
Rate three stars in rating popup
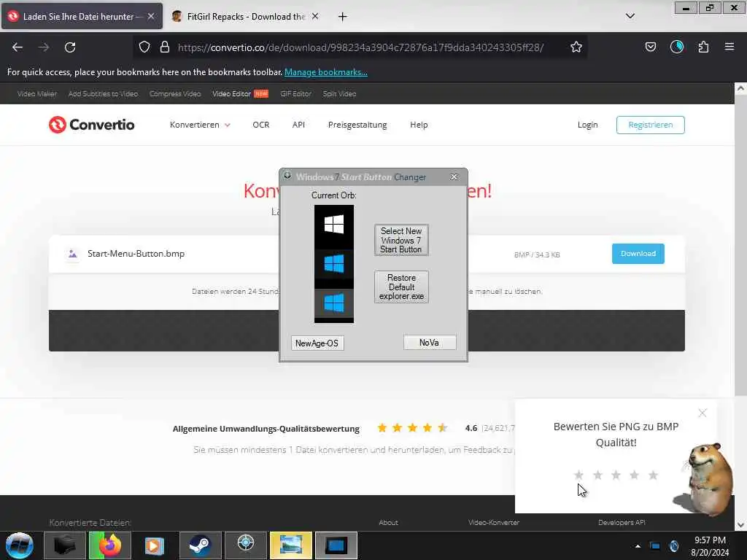tap(616, 475)
